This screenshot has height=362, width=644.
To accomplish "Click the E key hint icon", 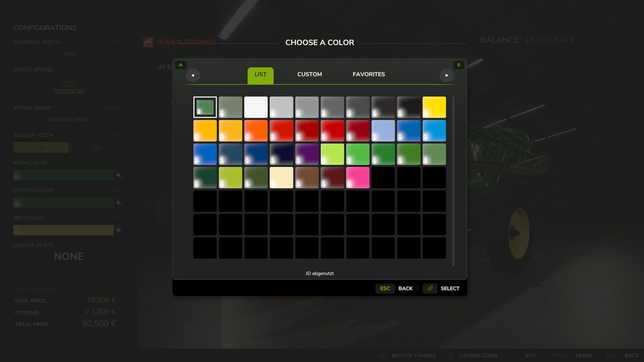I will pyautogui.click(x=459, y=65).
